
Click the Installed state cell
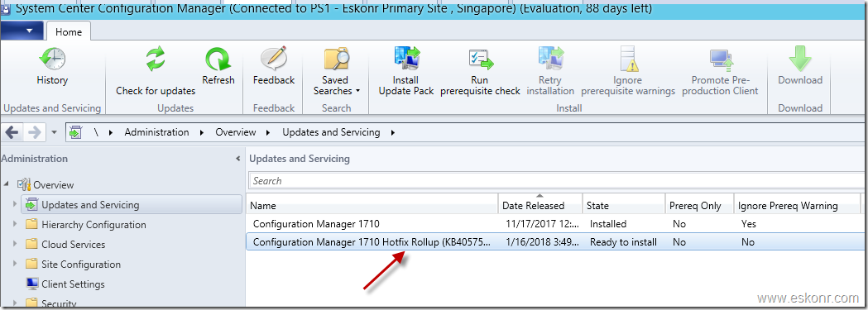608,224
